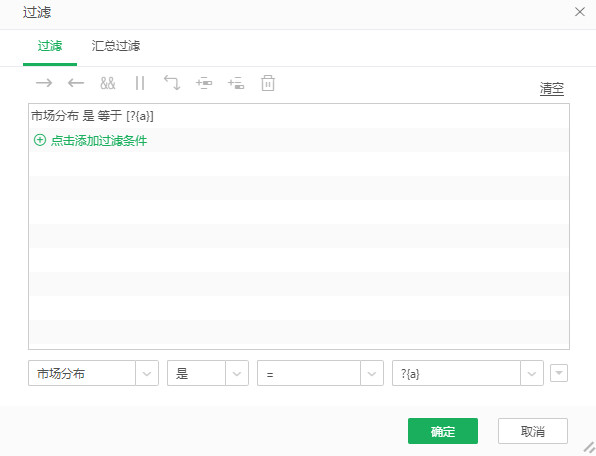The image size is (596, 456).
Task: Switch to the 过滤 tab
Action: [x=50, y=46]
